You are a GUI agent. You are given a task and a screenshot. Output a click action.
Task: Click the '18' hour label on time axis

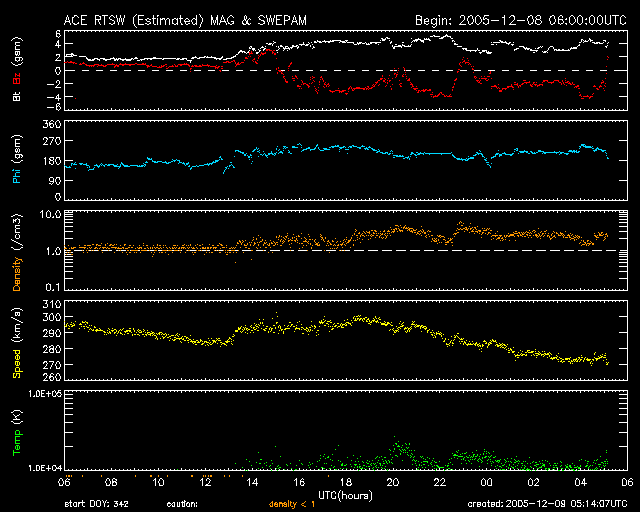click(346, 483)
